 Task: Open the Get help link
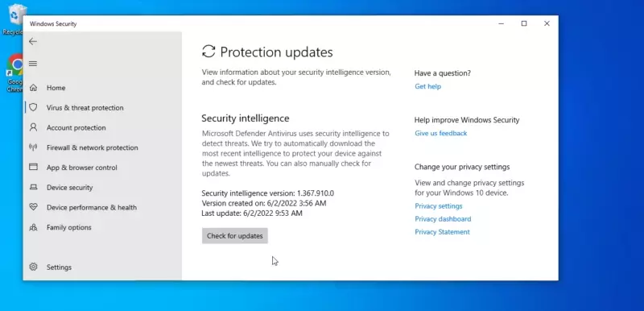click(x=427, y=86)
